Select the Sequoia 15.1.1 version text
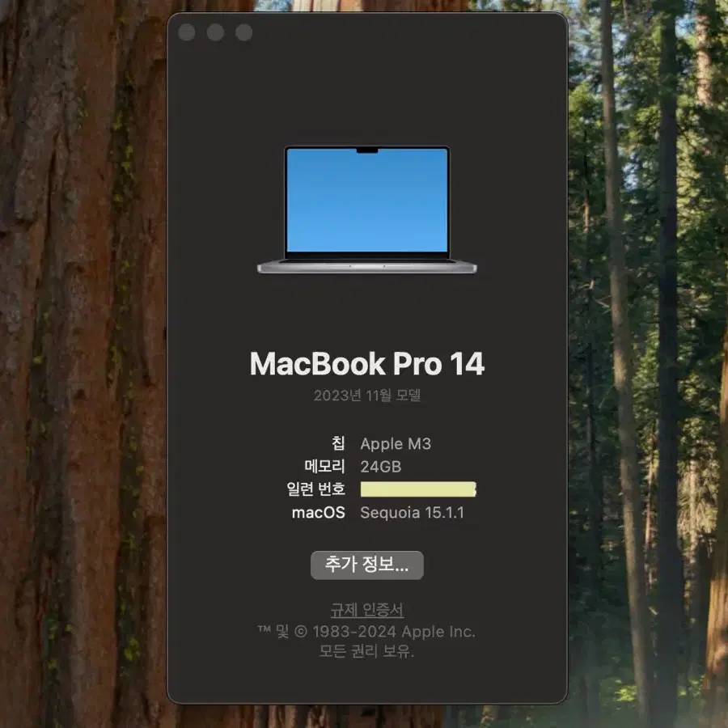 coord(413,513)
